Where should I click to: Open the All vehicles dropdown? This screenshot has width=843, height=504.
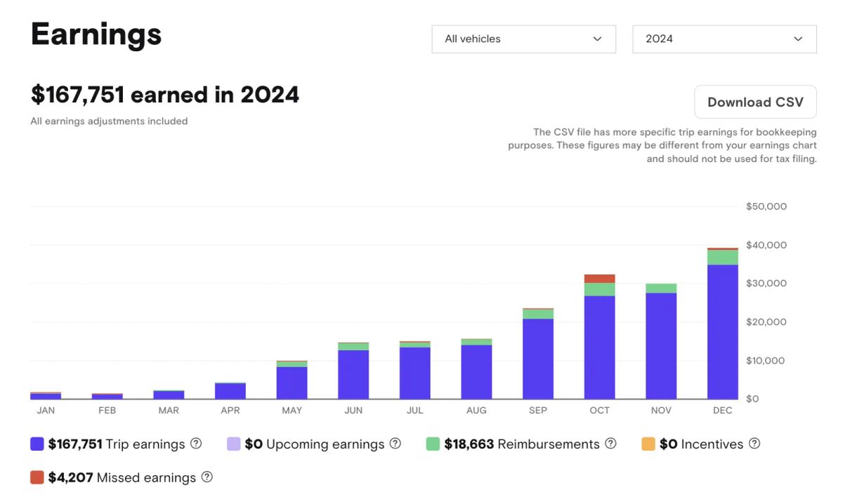click(x=523, y=39)
